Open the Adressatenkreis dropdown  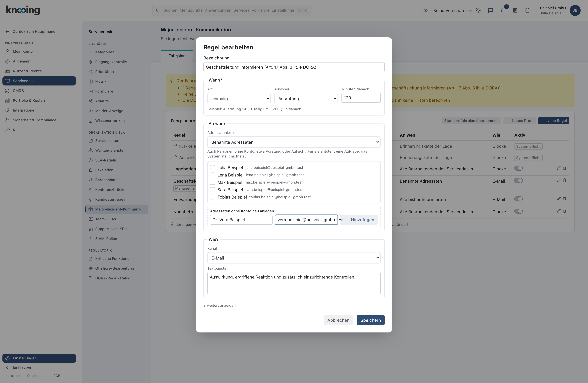(294, 142)
